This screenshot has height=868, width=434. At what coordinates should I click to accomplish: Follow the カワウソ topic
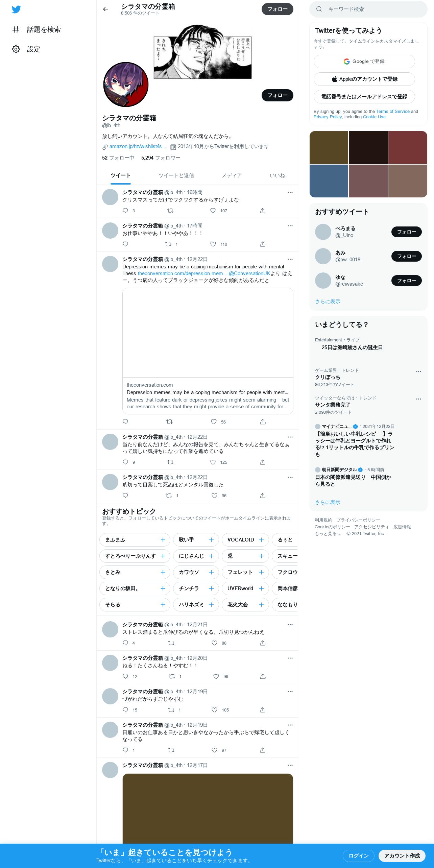211,572
